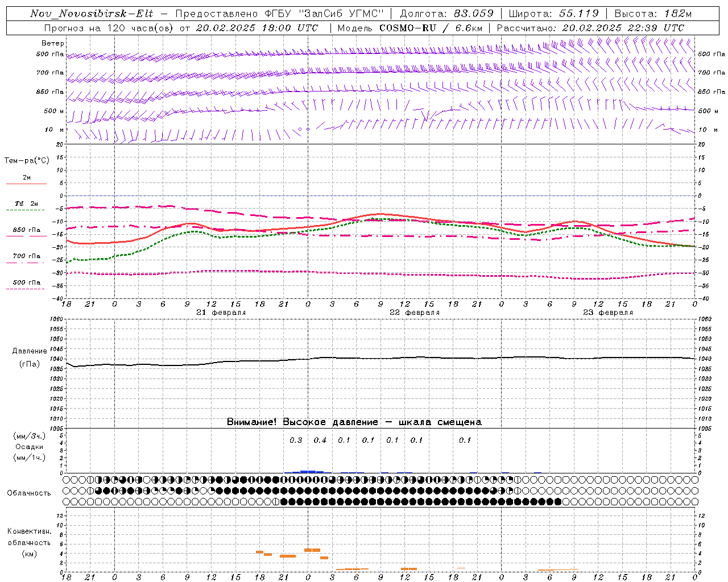Click the (км) convective cloud unit label

[x=29, y=554]
